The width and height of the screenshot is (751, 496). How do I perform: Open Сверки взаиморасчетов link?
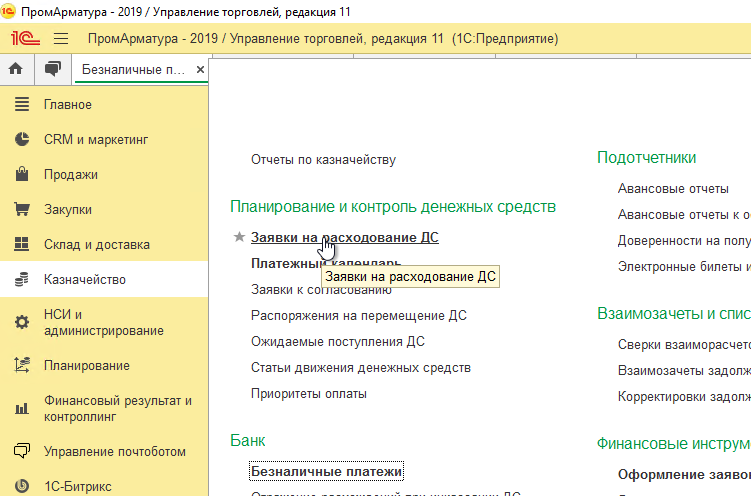tap(684, 344)
